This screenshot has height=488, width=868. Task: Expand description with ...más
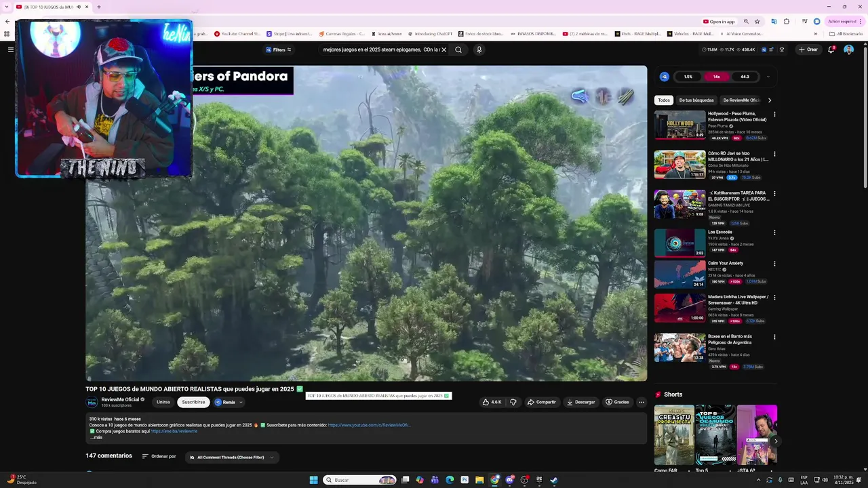[96, 437]
